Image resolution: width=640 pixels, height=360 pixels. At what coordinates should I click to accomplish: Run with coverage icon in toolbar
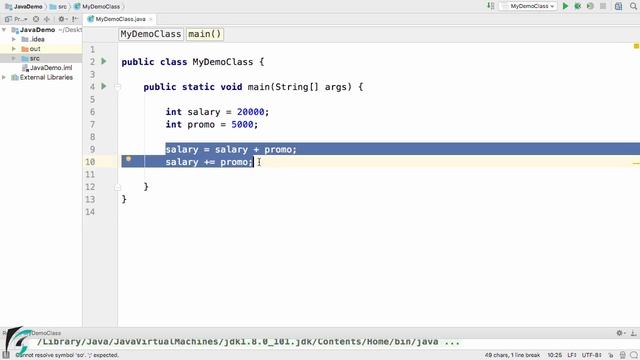(590, 6)
